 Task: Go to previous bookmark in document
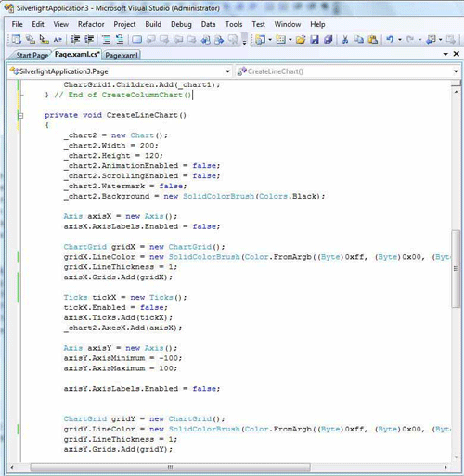[206, 39]
